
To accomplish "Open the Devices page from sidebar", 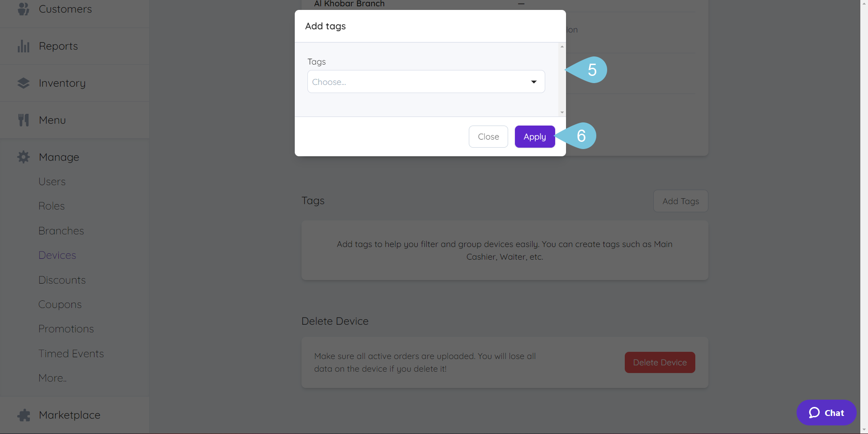I will click(x=57, y=255).
